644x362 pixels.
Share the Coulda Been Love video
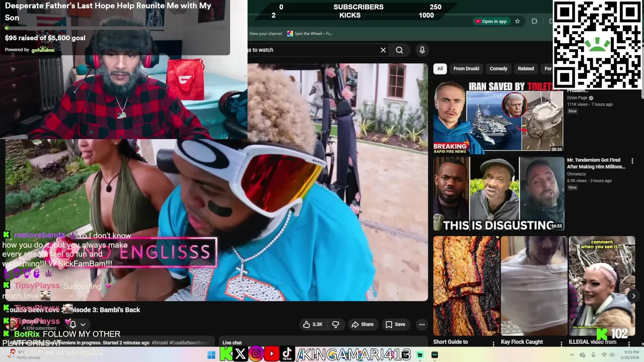(x=362, y=324)
